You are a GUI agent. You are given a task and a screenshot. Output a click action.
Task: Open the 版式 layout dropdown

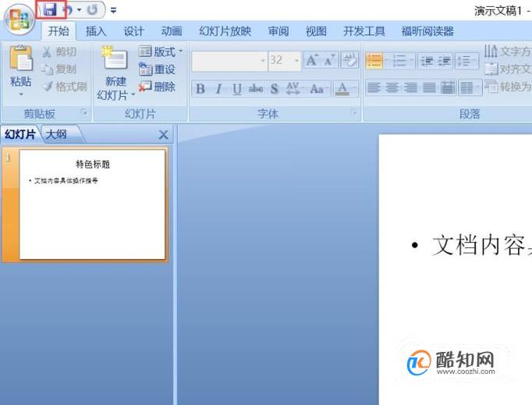point(160,52)
